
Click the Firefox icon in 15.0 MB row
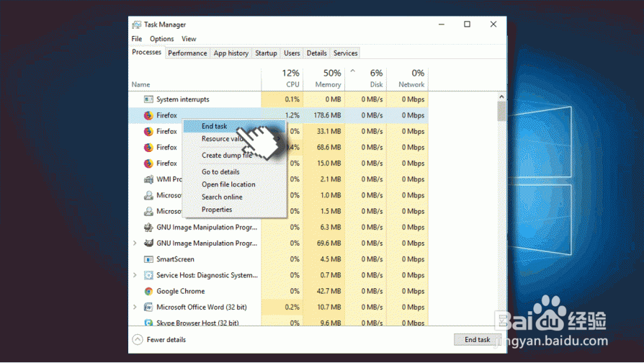click(x=148, y=163)
